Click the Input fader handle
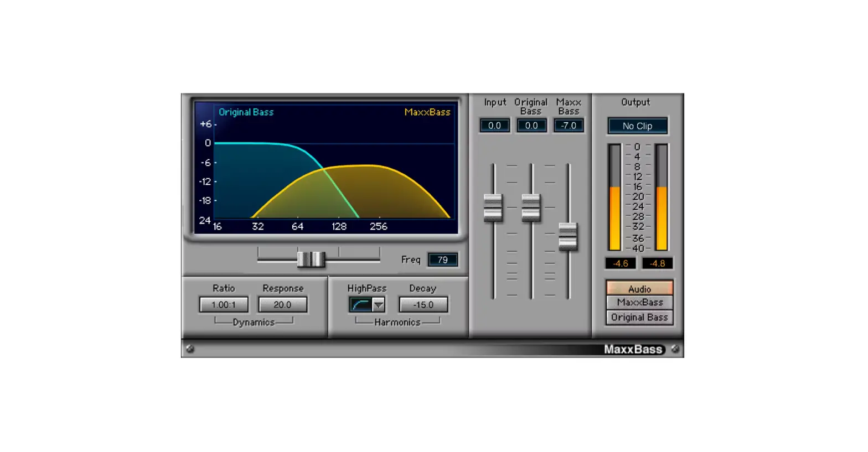Viewport: 868px width, 452px height. [x=493, y=207]
